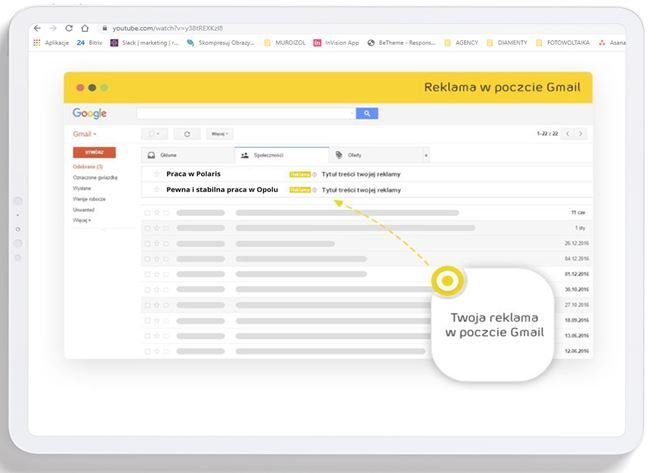The width and height of the screenshot is (657, 473).
Task: Open the AGENCY bookmark folder
Action: (x=461, y=43)
